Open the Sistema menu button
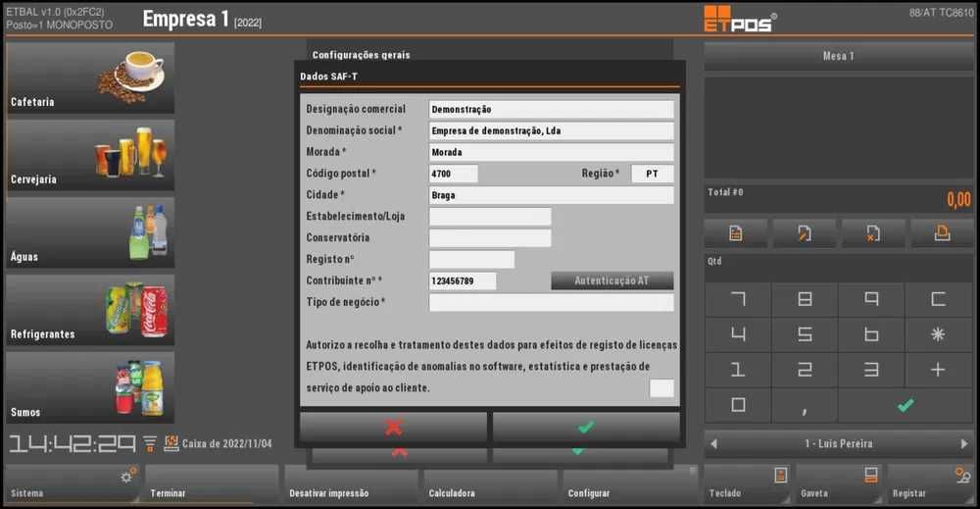980x509 pixels. [x=72, y=484]
